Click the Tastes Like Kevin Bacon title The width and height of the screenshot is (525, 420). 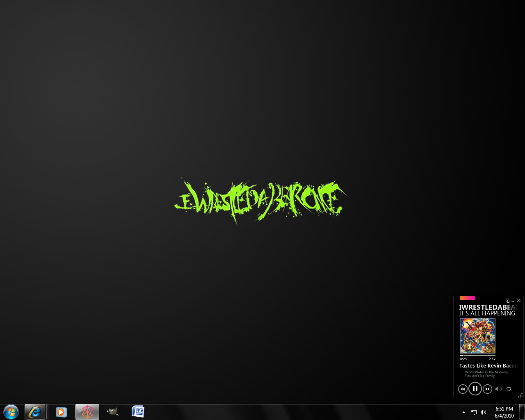coord(488,365)
